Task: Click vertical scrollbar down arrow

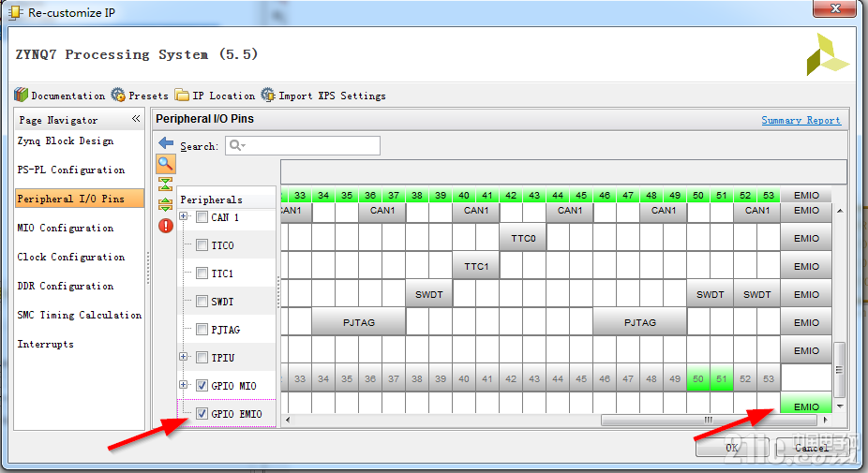Action: tap(840, 406)
